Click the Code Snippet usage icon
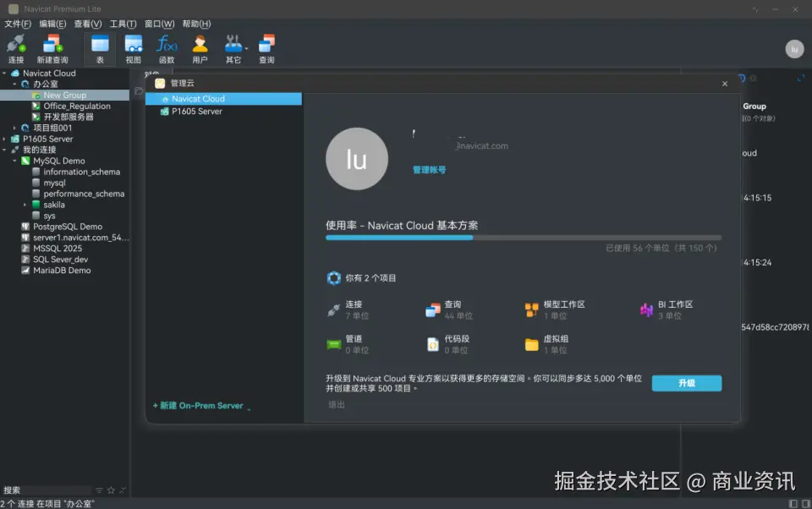The width and height of the screenshot is (812, 509). 432,344
